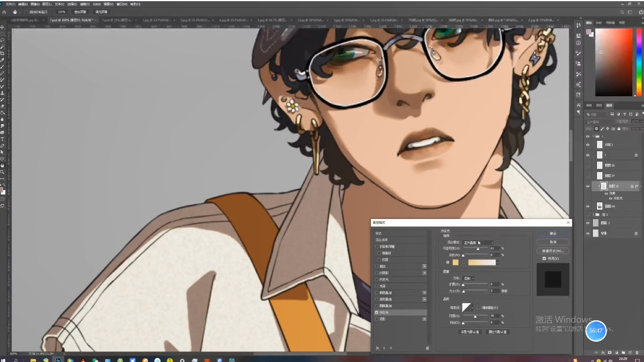The width and height of the screenshot is (644, 362).
Task: Open the Character panel icon in dock
Action: [578, 105]
